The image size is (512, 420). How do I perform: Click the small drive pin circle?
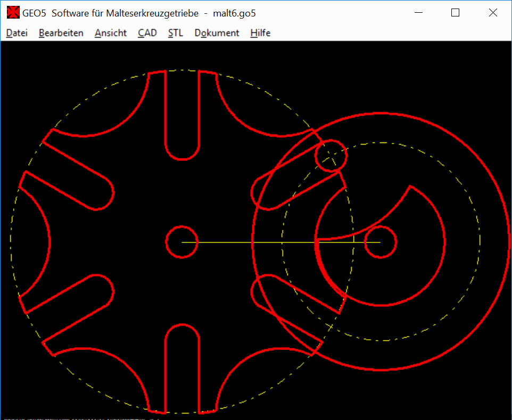331,156
